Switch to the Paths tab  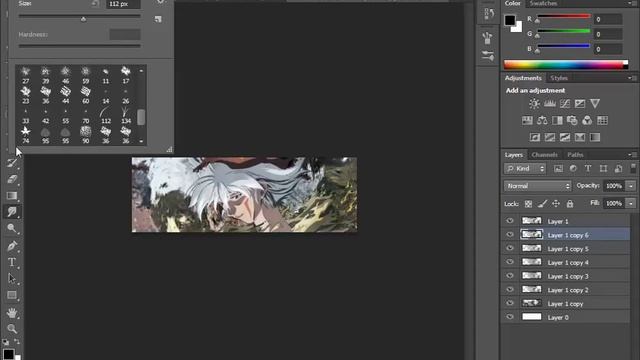click(x=575, y=155)
